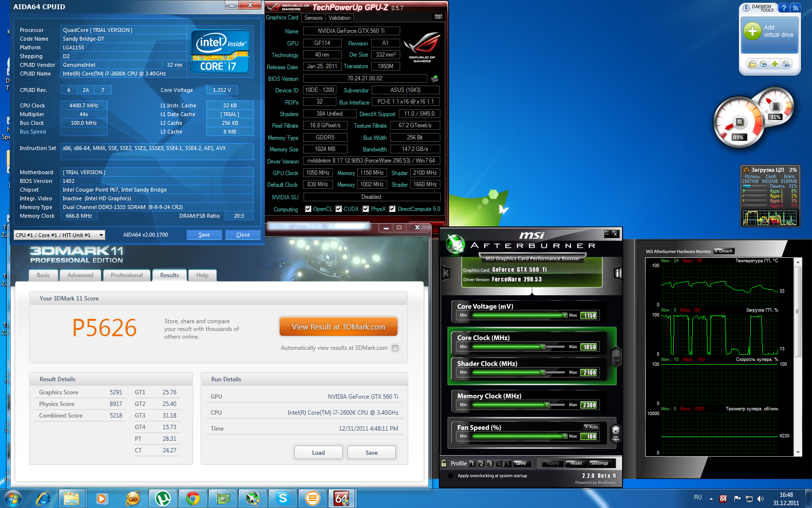Click View Result at 3DMark.com button
The width and height of the screenshot is (812, 508).
coord(338,327)
